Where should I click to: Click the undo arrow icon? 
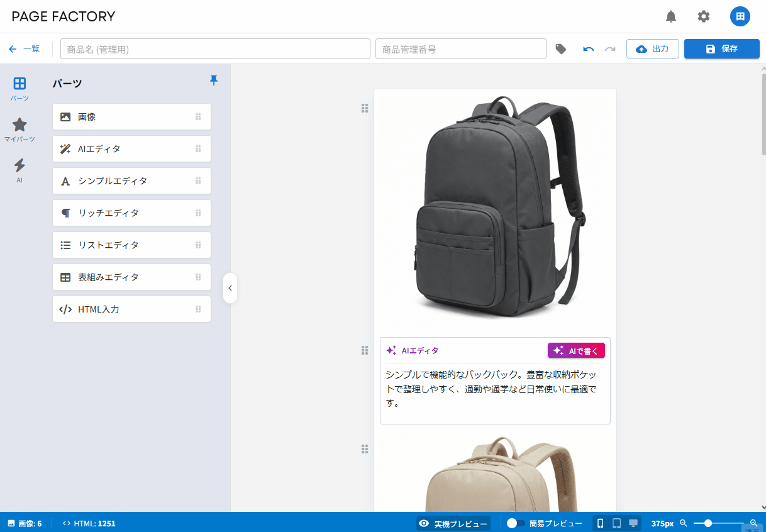click(x=588, y=48)
